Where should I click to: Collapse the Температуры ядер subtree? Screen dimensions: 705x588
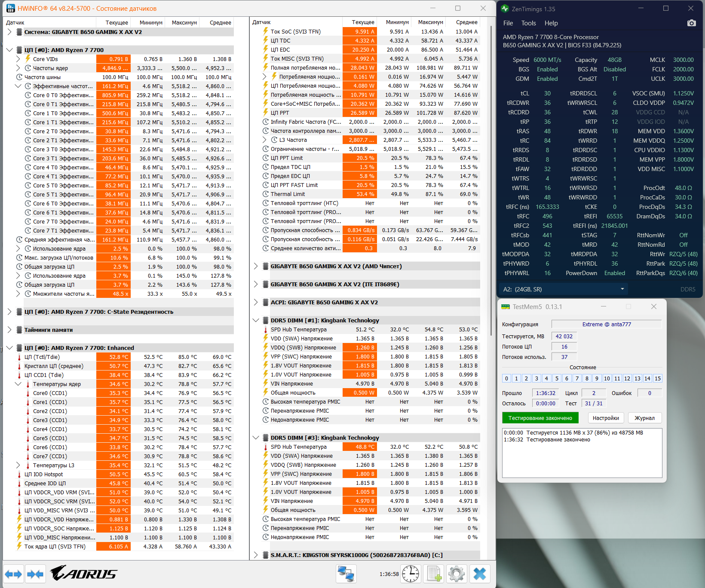click(x=18, y=384)
